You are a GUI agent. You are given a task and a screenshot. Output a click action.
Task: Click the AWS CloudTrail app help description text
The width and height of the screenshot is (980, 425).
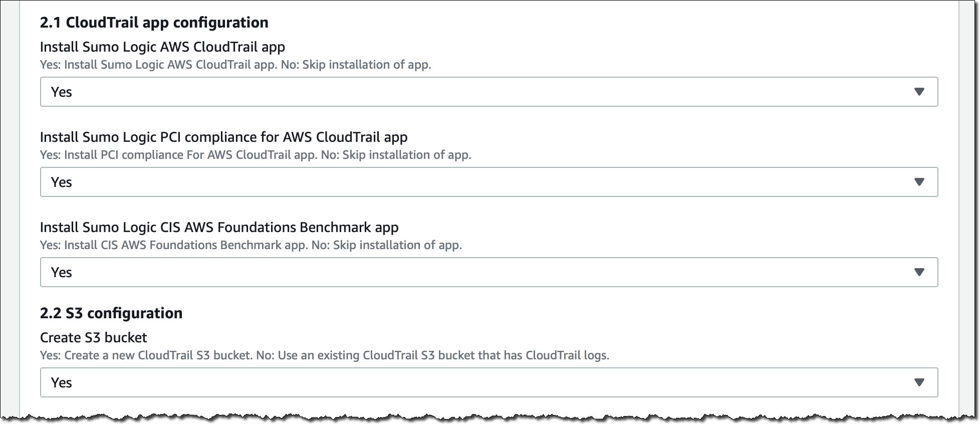pyautogui.click(x=235, y=65)
